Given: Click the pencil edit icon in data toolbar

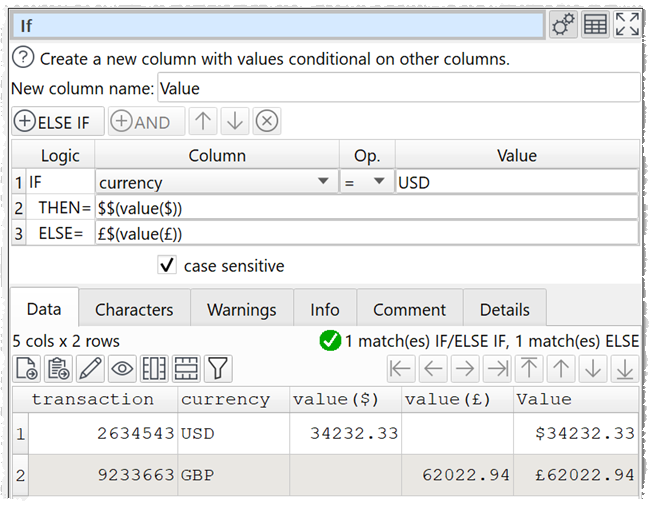Looking at the screenshot, I should pos(90,369).
